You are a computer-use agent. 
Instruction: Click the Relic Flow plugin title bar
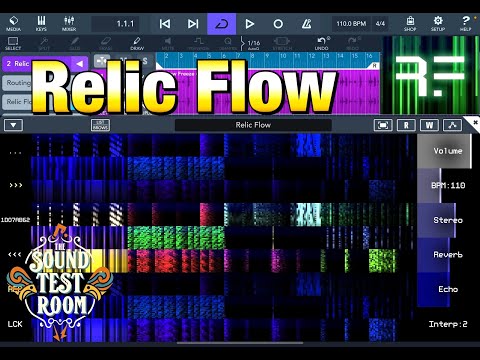point(253,125)
